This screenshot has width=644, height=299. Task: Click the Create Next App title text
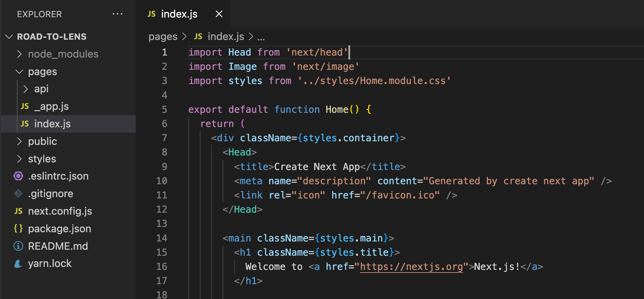point(317,167)
